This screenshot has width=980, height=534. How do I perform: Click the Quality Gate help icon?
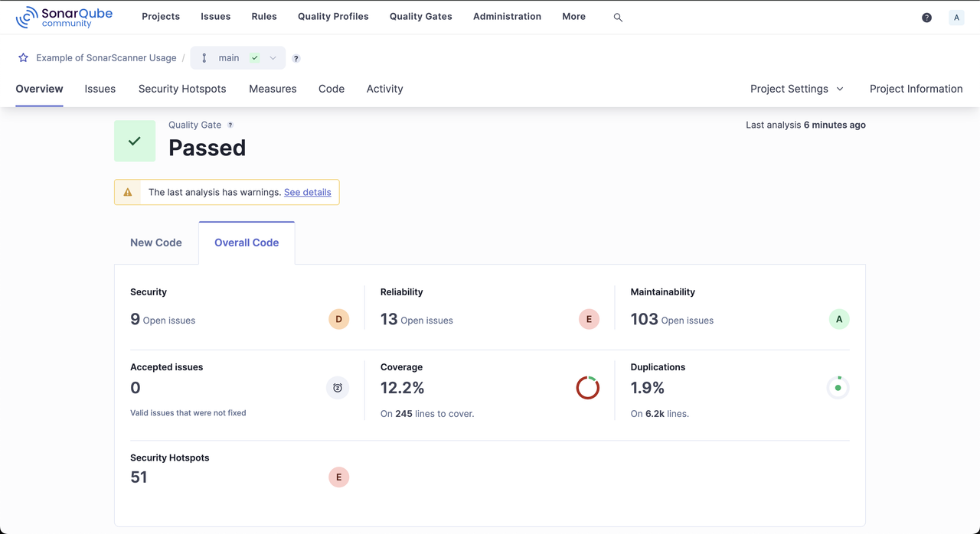pyautogui.click(x=230, y=125)
